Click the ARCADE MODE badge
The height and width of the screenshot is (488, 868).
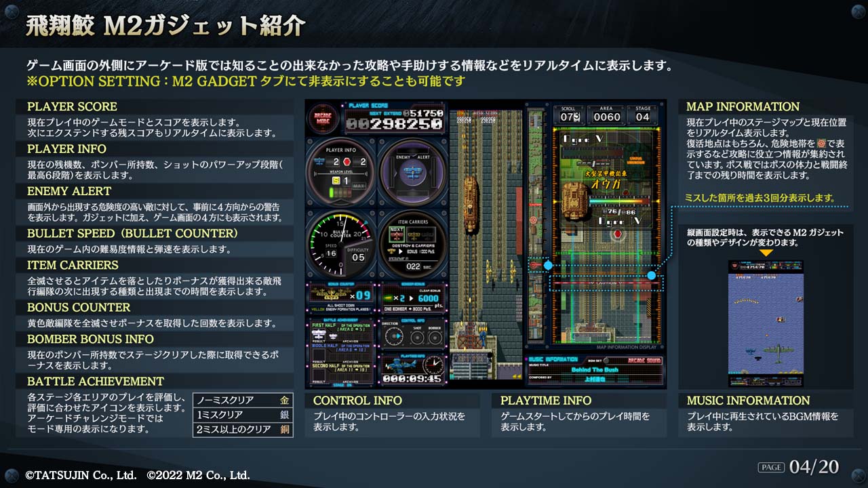click(323, 117)
